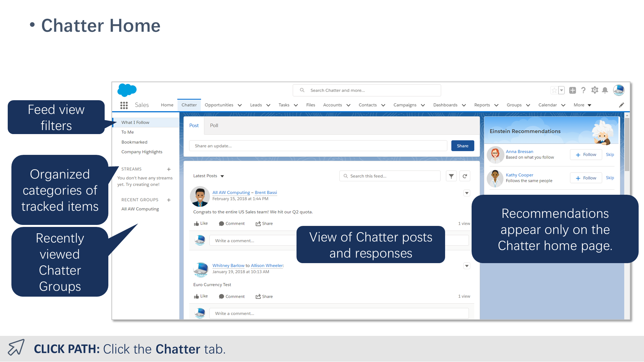Open Anna Bressan's avatar
The width and height of the screenshot is (644, 362).
pos(495,155)
